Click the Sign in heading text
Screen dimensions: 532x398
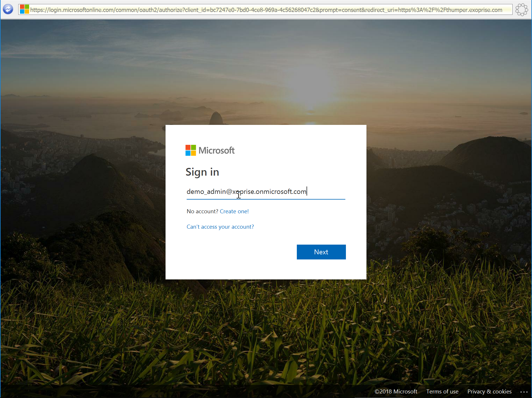click(202, 172)
